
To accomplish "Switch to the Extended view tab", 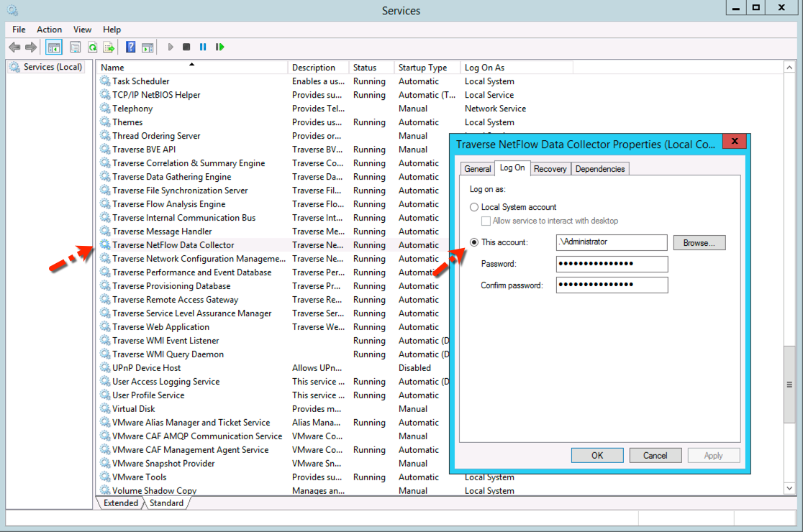I will point(121,503).
